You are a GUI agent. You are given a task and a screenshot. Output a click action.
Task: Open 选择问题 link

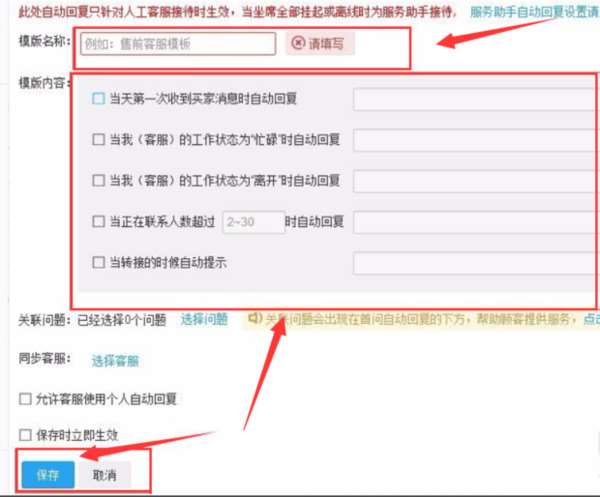click(204, 319)
